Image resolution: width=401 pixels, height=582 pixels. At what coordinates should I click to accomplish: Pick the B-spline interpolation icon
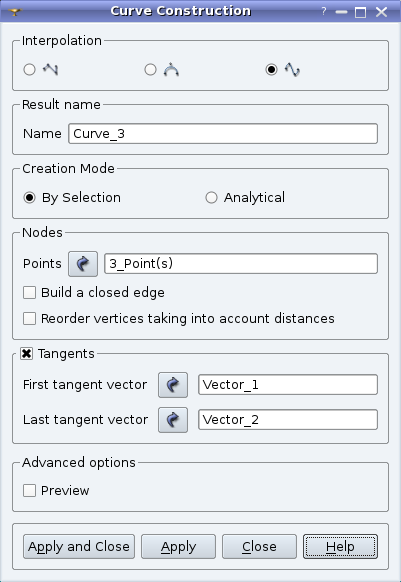[292, 69]
